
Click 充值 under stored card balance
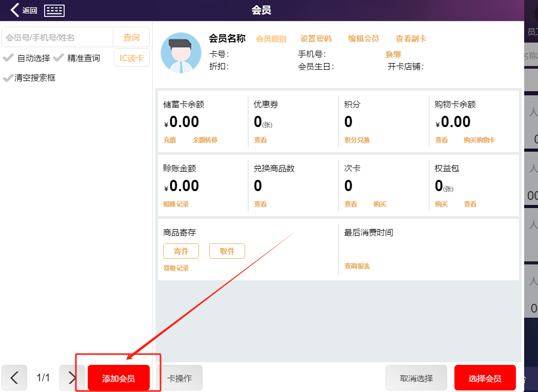click(170, 140)
